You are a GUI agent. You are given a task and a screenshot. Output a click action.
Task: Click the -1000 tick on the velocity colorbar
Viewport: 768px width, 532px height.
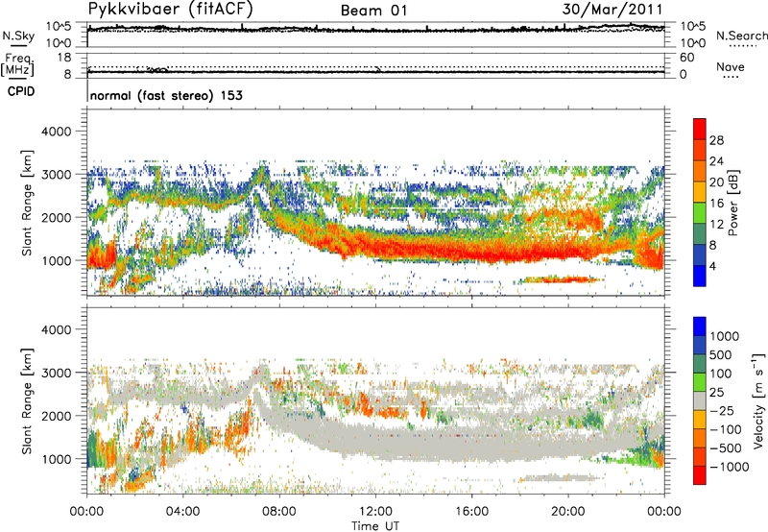pos(730,467)
